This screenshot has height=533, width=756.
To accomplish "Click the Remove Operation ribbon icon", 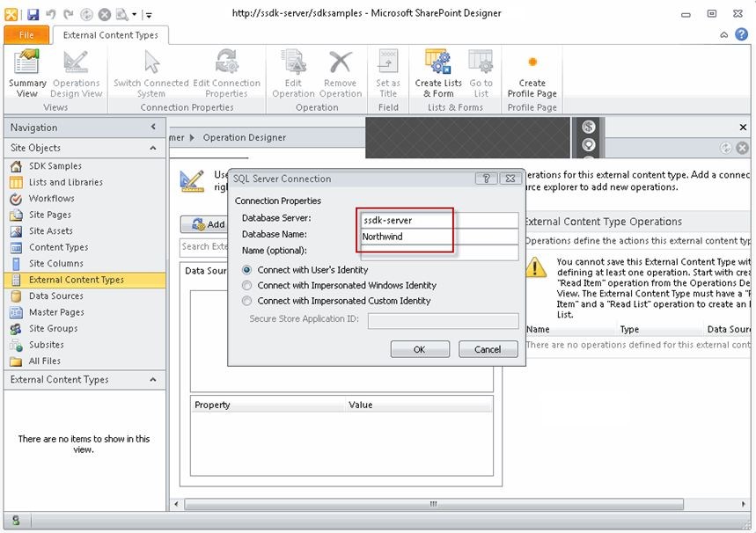I will tap(341, 74).
